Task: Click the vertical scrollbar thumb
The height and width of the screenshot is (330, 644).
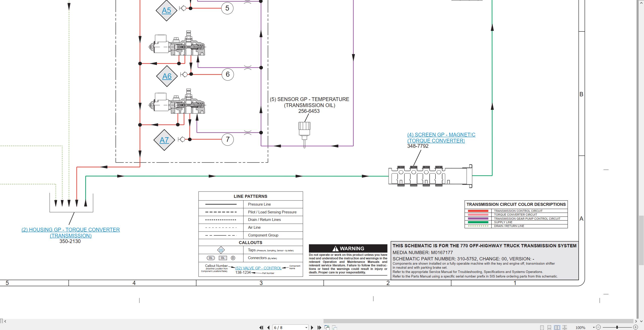Action: click(x=641, y=240)
